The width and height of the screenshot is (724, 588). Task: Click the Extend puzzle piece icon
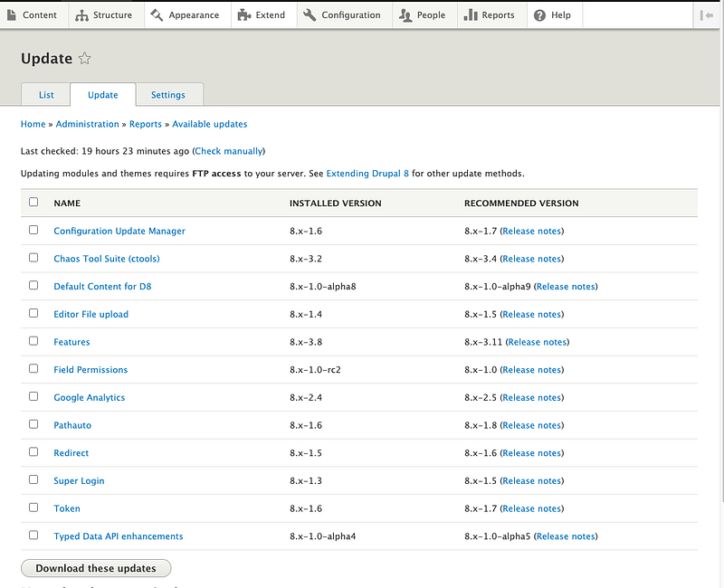[243, 15]
